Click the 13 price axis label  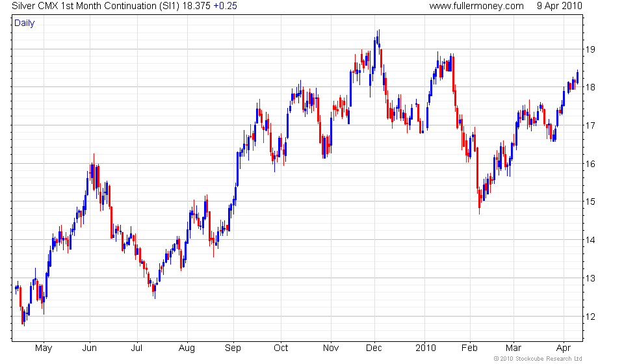[590, 279]
